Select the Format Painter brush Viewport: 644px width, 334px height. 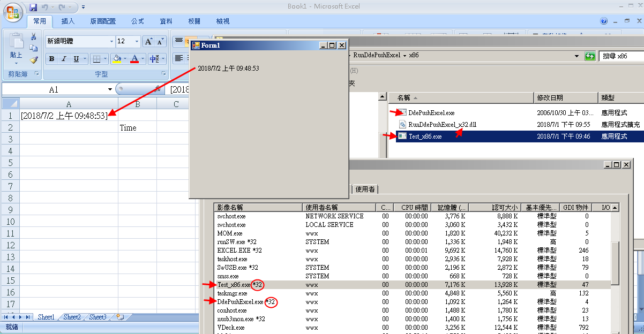33,60
